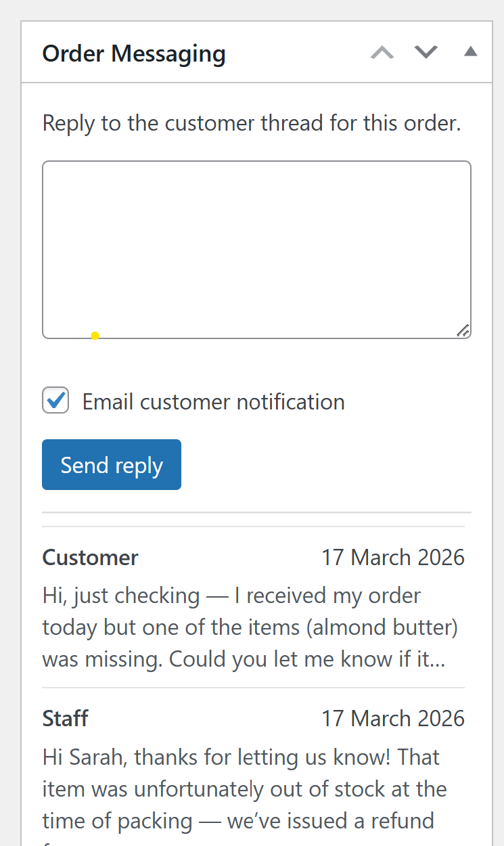Move the Order Messaging panel down

[x=426, y=53]
